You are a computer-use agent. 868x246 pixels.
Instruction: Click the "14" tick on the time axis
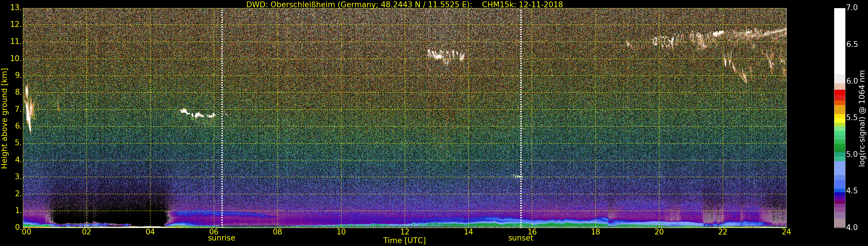(x=468, y=232)
